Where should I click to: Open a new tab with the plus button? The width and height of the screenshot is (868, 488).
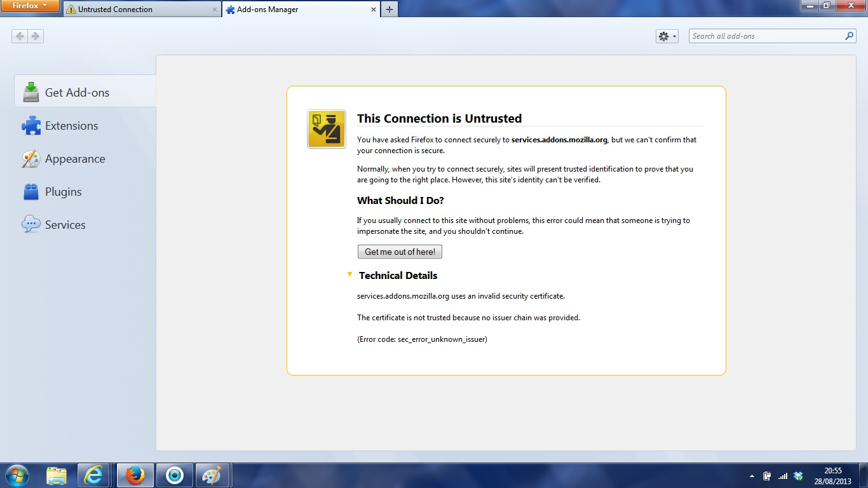pos(390,10)
